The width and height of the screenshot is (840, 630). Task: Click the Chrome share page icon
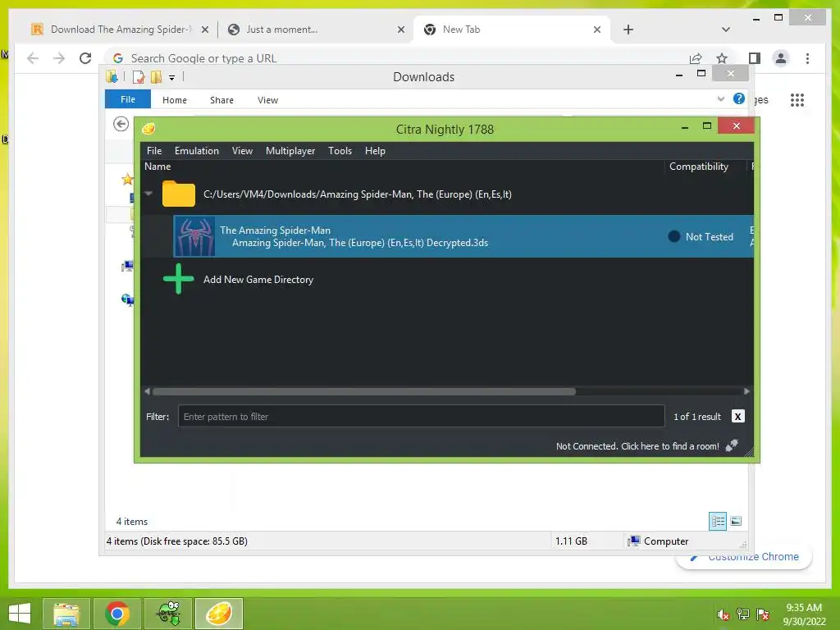(696, 58)
